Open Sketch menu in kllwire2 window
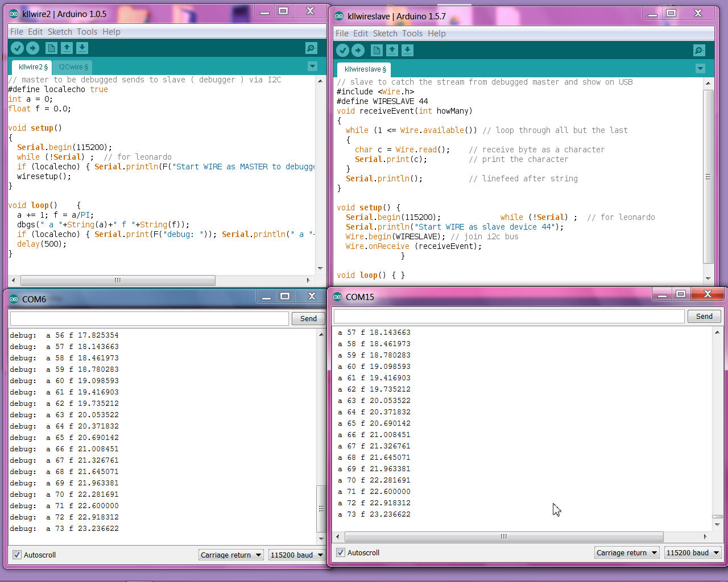728x582 pixels. 60,32
